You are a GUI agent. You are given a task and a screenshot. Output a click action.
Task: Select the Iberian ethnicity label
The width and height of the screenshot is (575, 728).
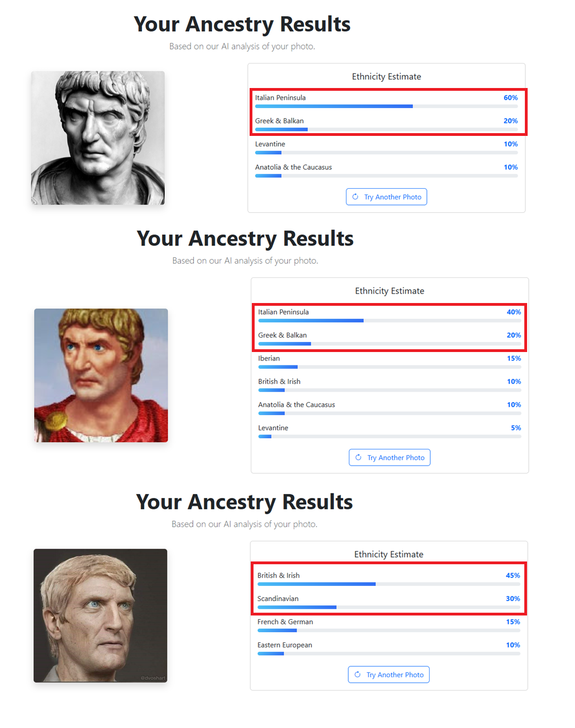(269, 358)
